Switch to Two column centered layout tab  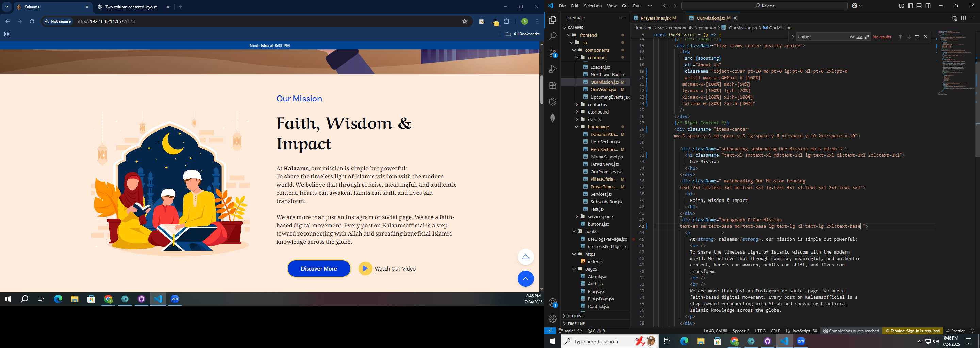pyautogui.click(x=131, y=7)
